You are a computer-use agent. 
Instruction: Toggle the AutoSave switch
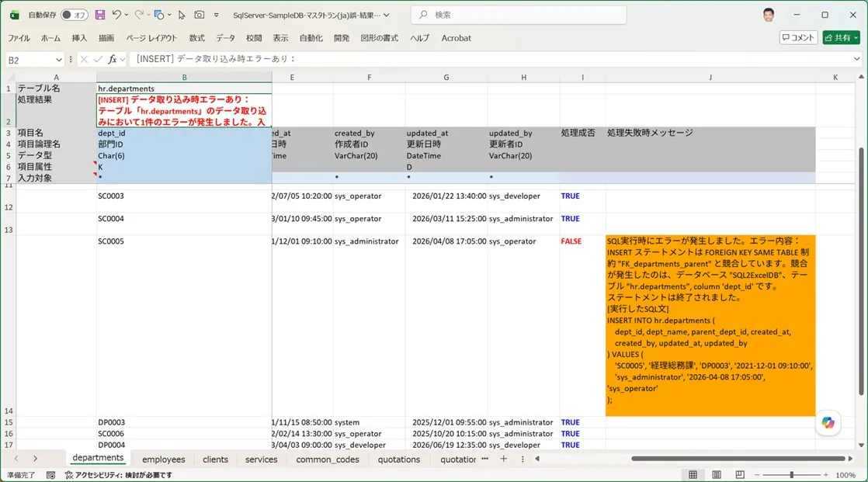75,15
